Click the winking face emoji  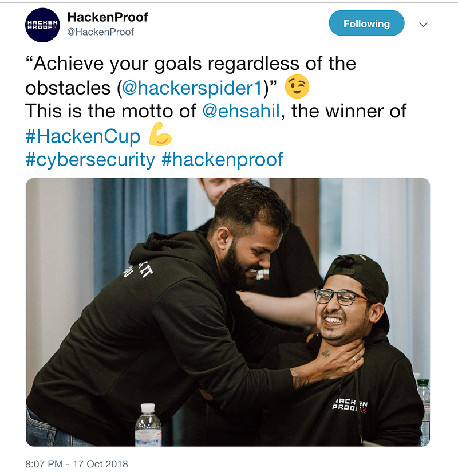pyautogui.click(x=297, y=86)
